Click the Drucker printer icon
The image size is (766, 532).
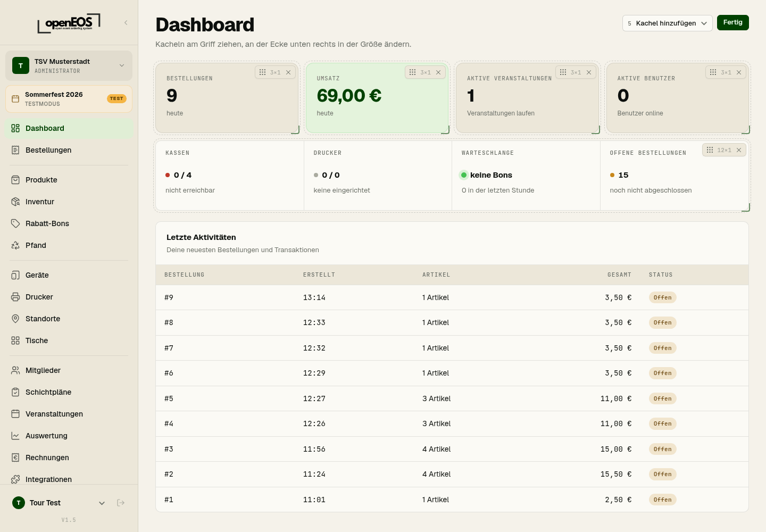point(15,297)
